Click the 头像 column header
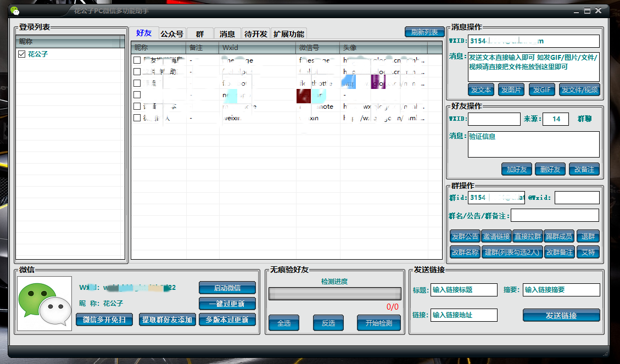Image resolution: width=620 pixels, height=364 pixels. coord(383,47)
